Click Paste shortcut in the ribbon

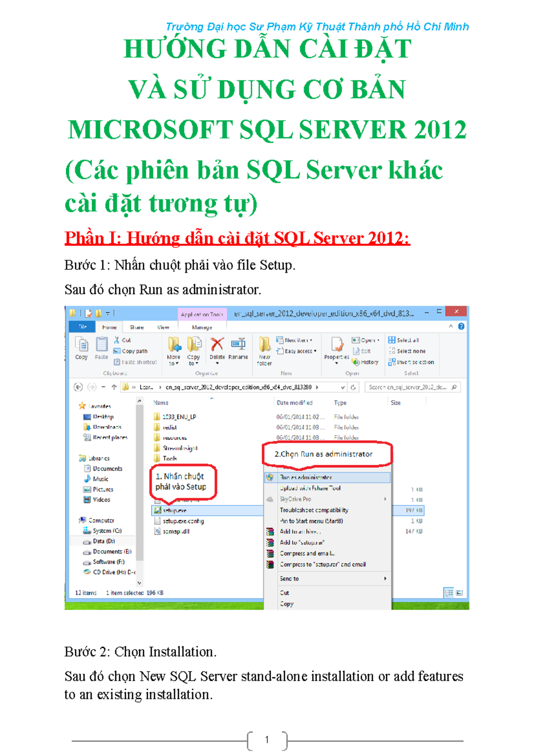click(135, 362)
